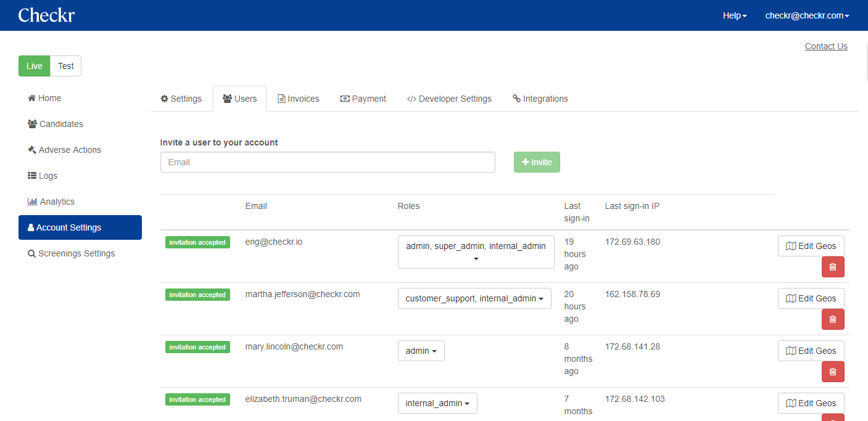
Task: Open the Developer Settings tab
Action: (449, 99)
